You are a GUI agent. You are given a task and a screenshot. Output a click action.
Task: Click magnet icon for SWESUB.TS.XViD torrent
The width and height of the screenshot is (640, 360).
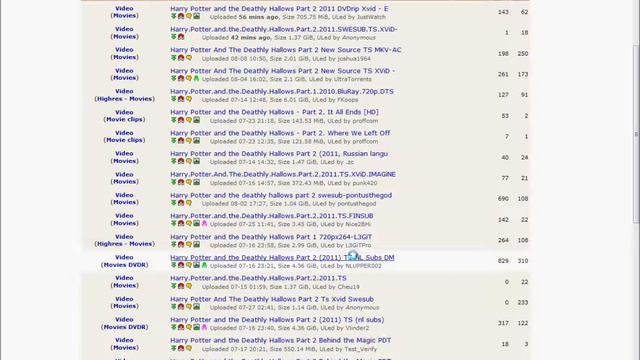click(181, 37)
